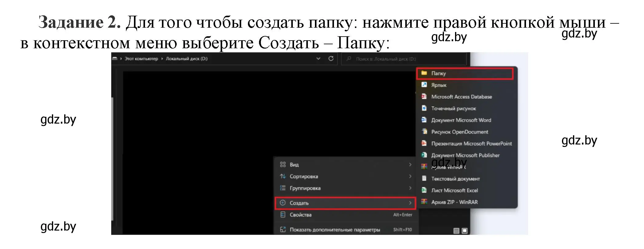Viewport: 644px width, 249px height.
Task: Click the text document icon
Action: tap(424, 178)
